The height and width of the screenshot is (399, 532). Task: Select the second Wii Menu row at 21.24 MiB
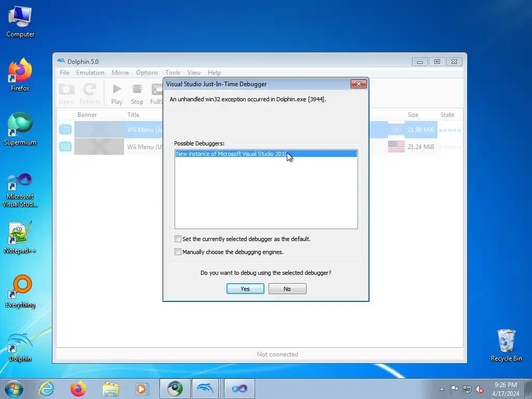260,147
